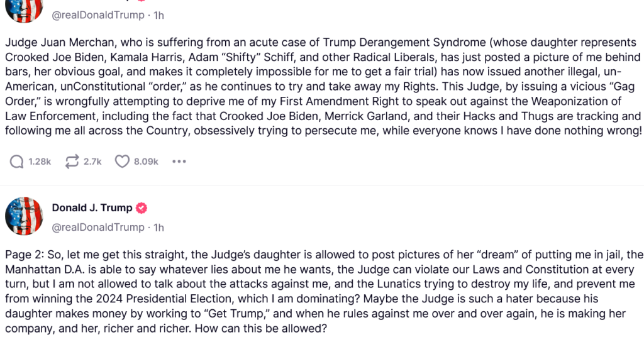Image resolution: width=644 pixels, height=342 pixels.
Task: Open the @realDonaldTrump handle on the top post
Action: (97, 15)
